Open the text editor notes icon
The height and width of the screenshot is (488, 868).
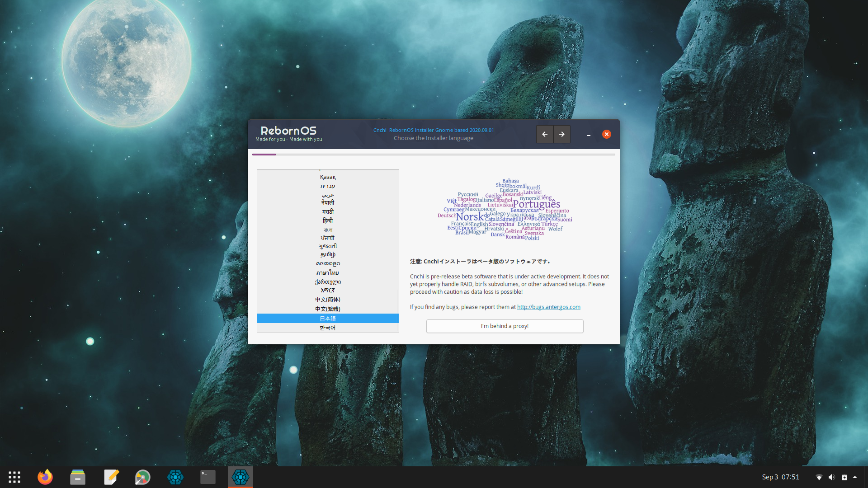(111, 477)
